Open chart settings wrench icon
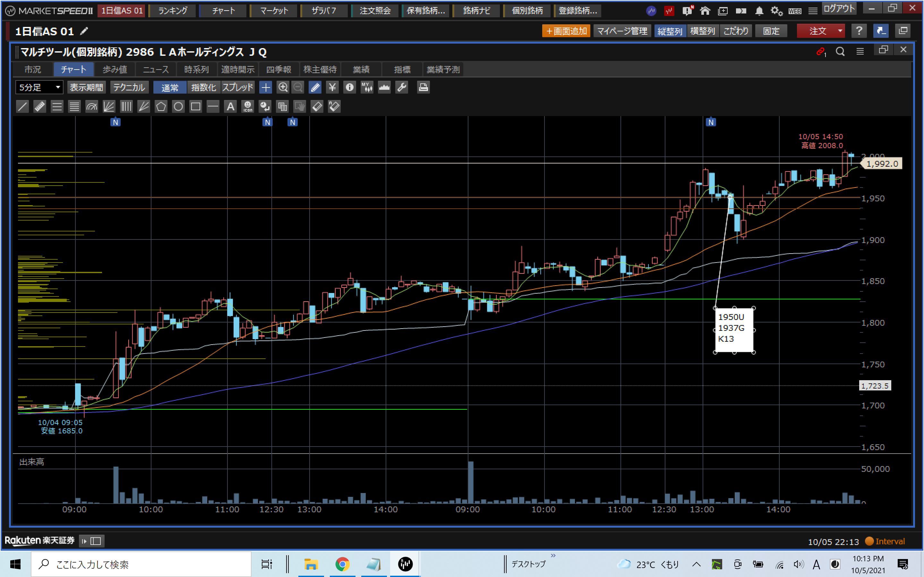924x577 pixels. 402,88
